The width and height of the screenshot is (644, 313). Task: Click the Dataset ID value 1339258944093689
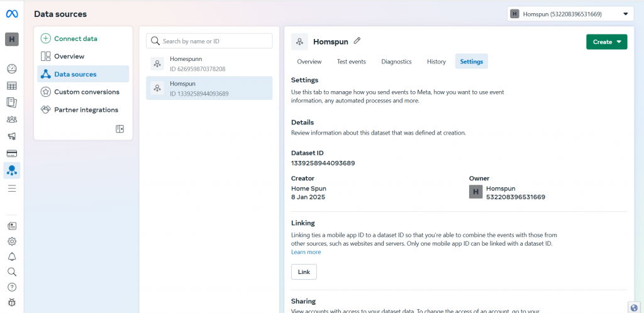(x=323, y=163)
